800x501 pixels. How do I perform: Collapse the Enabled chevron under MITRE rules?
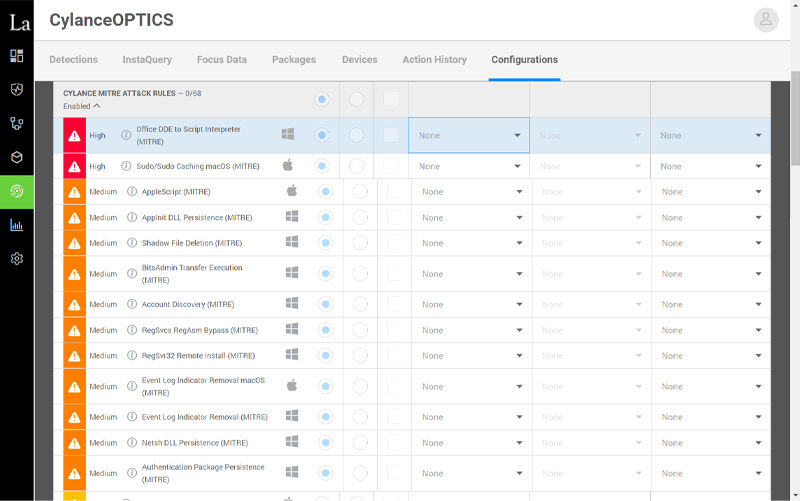click(x=97, y=106)
